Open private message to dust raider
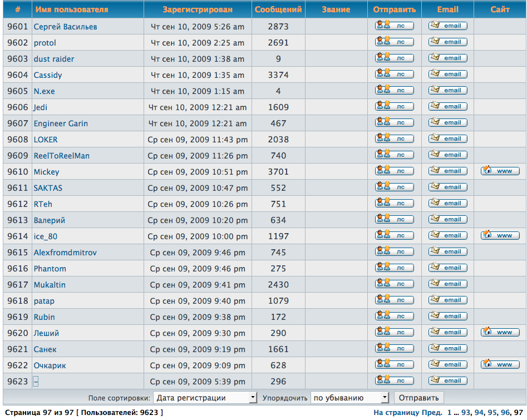The width and height of the screenshot is (527, 420). (x=394, y=58)
